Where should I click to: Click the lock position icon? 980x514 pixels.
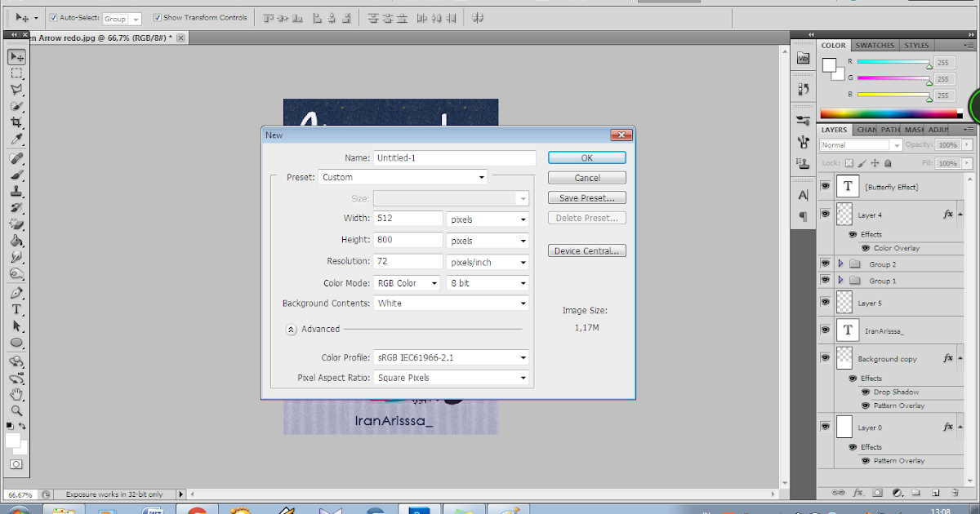[875, 164]
